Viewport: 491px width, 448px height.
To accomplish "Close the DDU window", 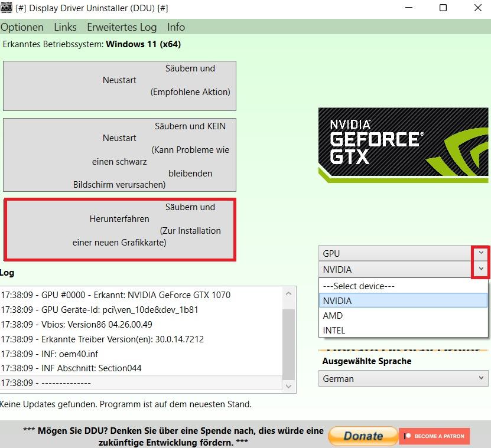I will click(478, 8).
